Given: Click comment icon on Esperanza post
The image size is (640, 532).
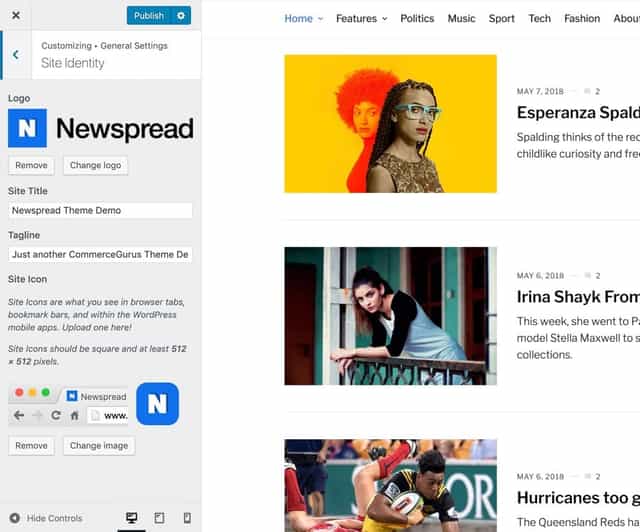Looking at the screenshot, I should click(587, 91).
